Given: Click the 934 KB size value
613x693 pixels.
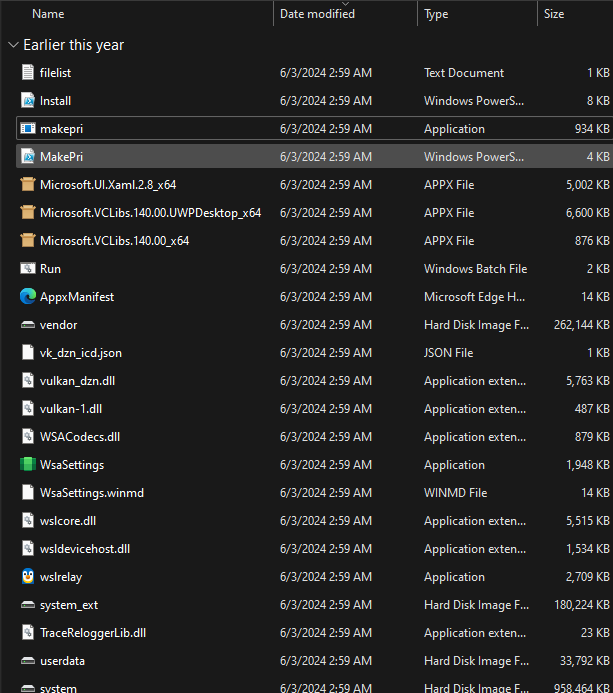Looking at the screenshot, I should point(592,129).
